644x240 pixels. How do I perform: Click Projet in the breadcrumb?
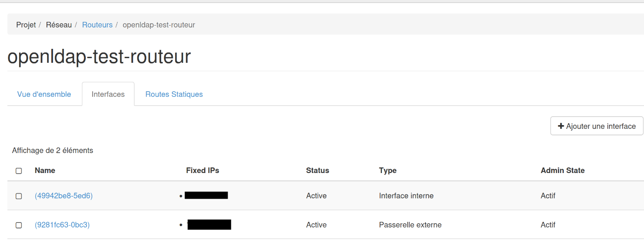coord(26,25)
